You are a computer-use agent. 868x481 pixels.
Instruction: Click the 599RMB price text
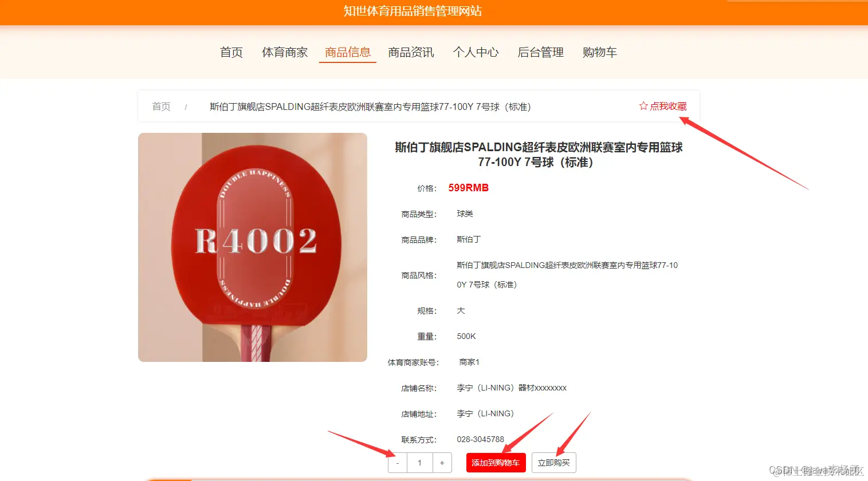pos(468,188)
